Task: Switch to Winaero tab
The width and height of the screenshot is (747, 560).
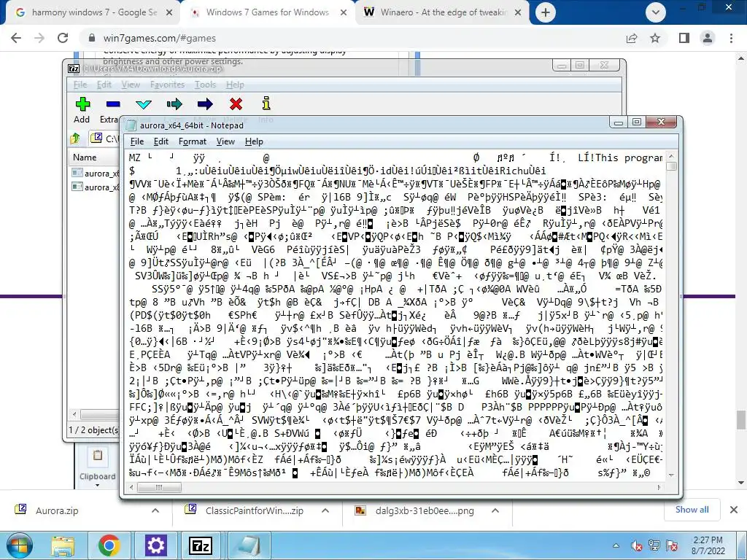Action: [441, 12]
